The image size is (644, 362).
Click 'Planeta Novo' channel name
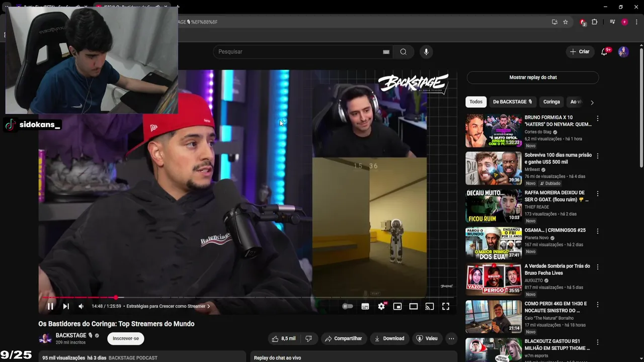click(x=537, y=238)
